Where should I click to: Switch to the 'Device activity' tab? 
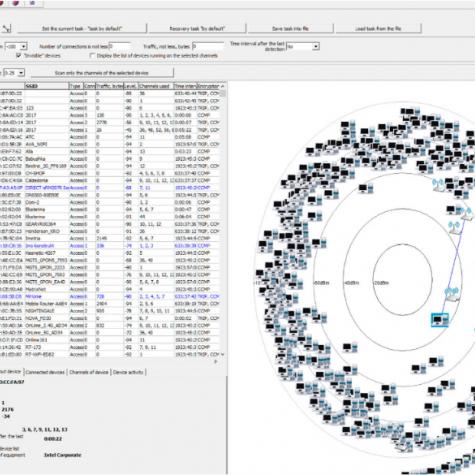click(x=128, y=372)
